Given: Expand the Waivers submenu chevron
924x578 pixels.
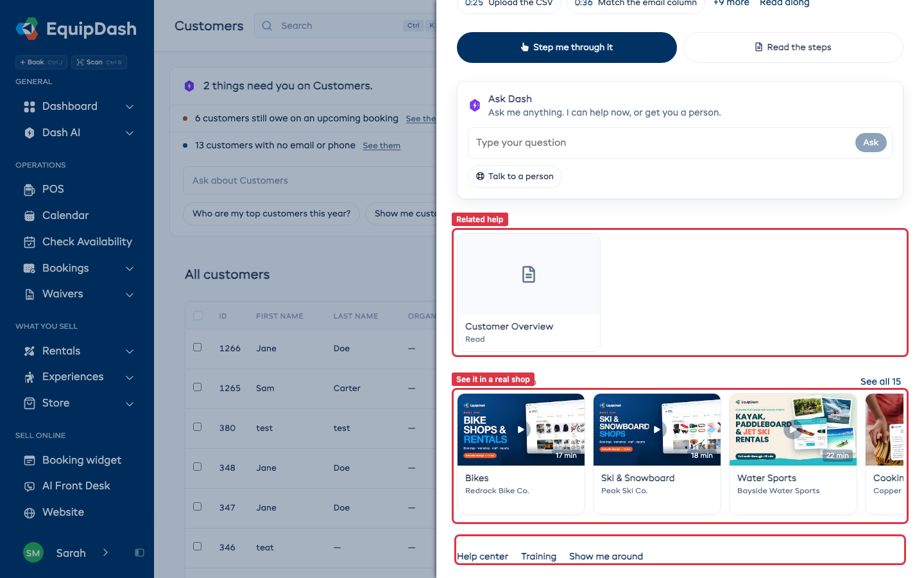Looking at the screenshot, I should (x=130, y=295).
